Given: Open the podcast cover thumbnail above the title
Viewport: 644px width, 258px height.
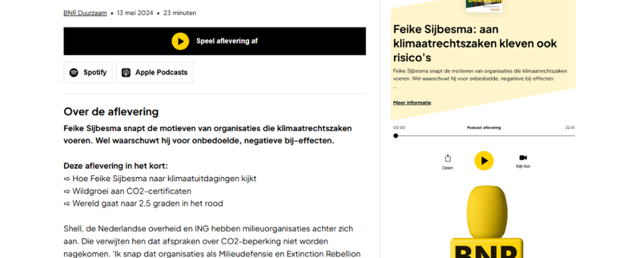Looking at the screenshot, I should coord(484,6).
